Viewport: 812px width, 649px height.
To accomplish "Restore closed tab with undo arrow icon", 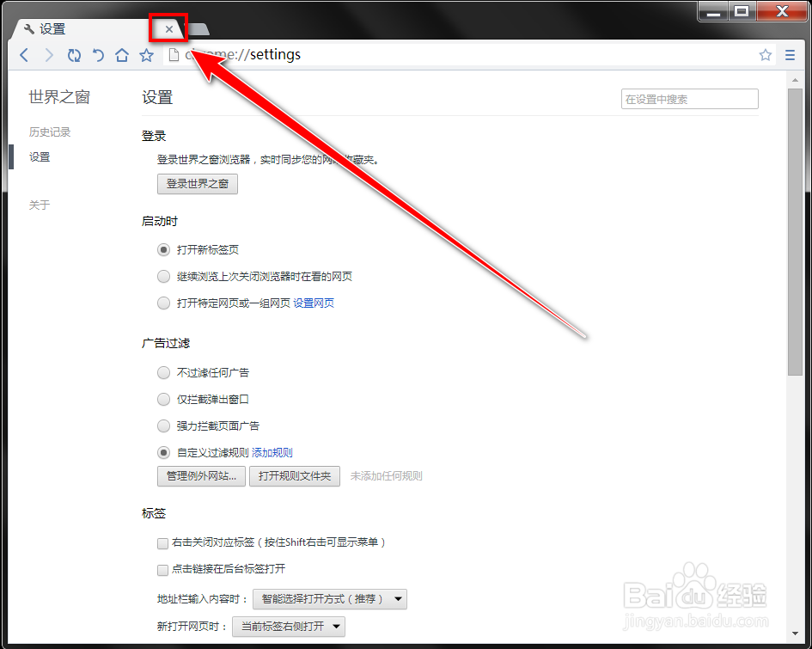I will click(98, 55).
